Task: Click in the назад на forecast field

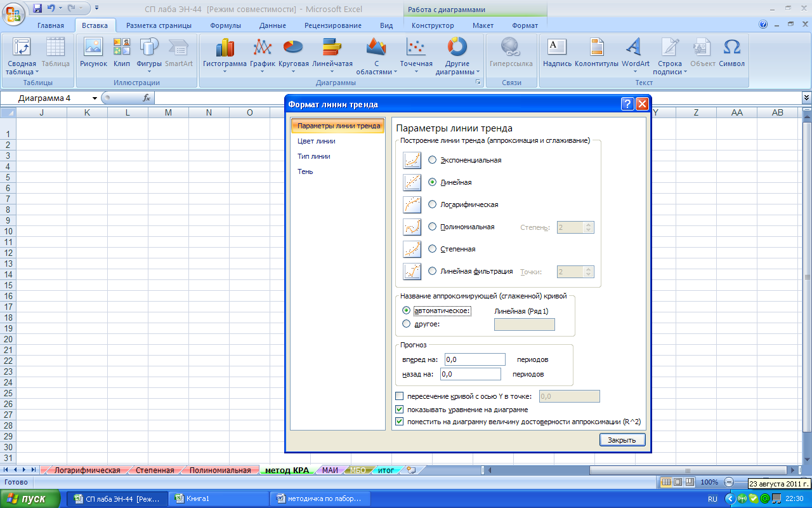Action: [x=471, y=374]
